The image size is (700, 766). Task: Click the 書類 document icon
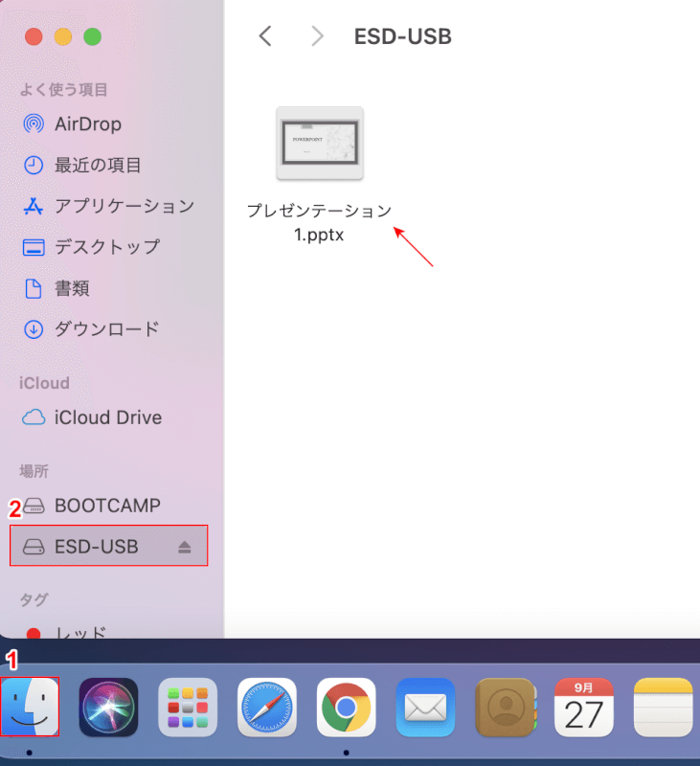[34, 288]
